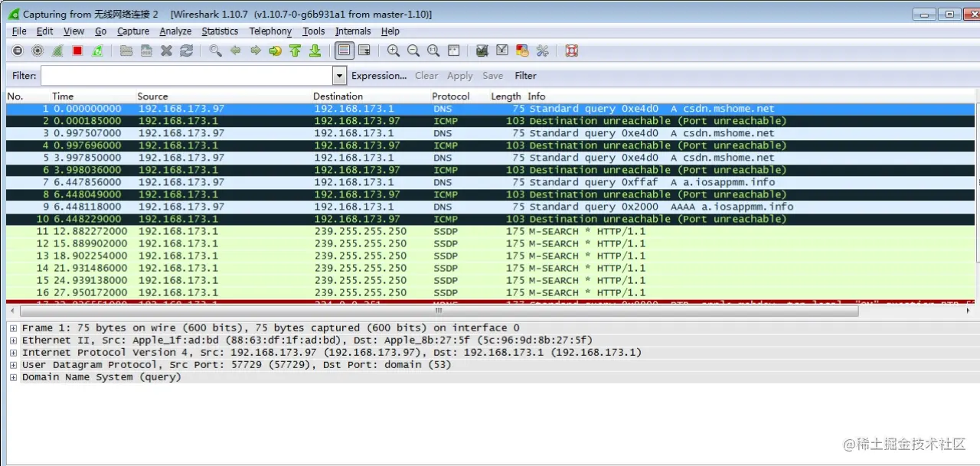Sort by the Length column header
Image resolution: width=980 pixels, height=466 pixels.
point(505,96)
